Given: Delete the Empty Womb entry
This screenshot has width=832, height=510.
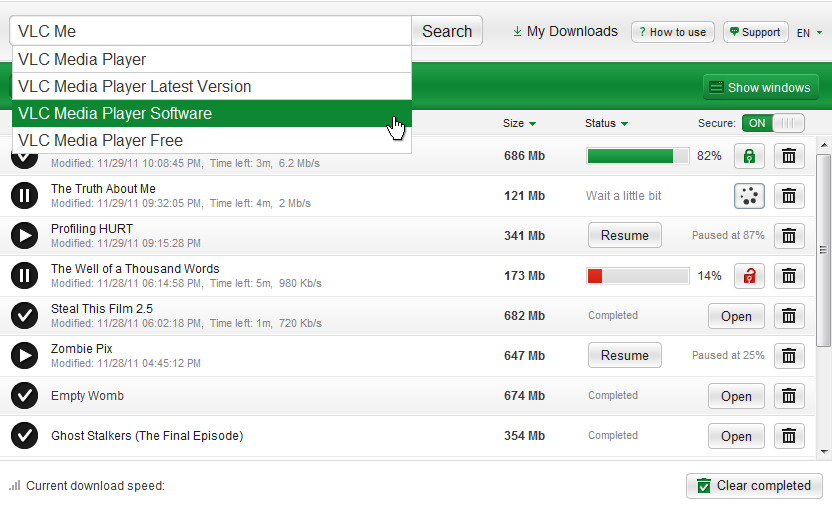Looking at the screenshot, I should point(789,396).
